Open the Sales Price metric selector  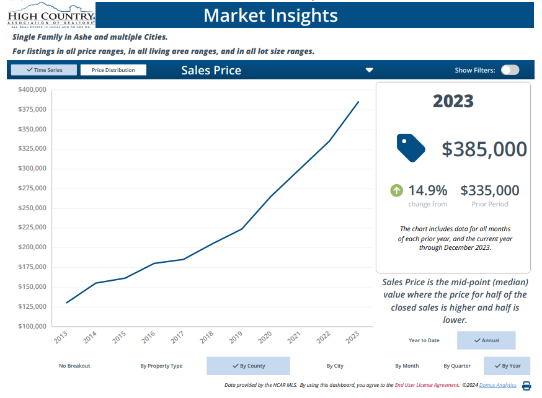211,70
